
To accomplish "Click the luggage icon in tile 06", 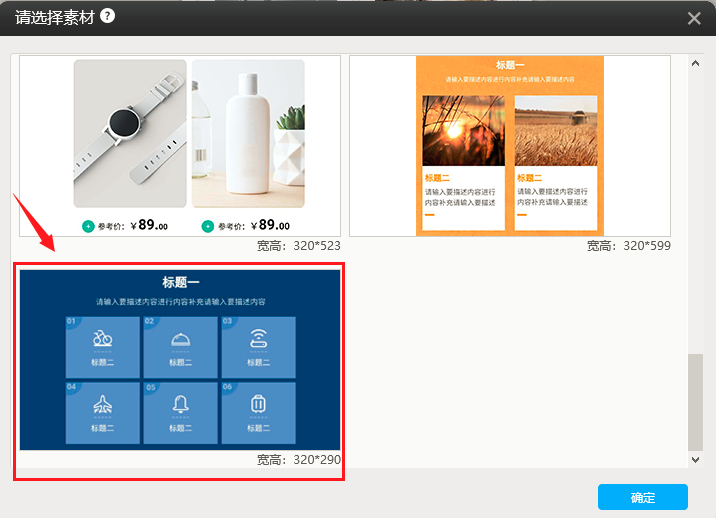I will (258, 404).
